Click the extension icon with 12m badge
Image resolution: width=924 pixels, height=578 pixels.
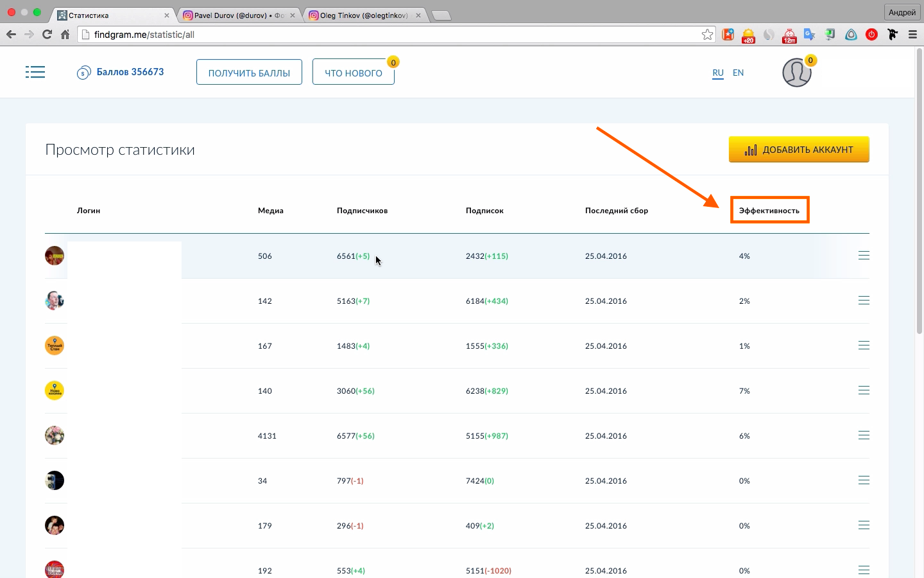point(789,35)
